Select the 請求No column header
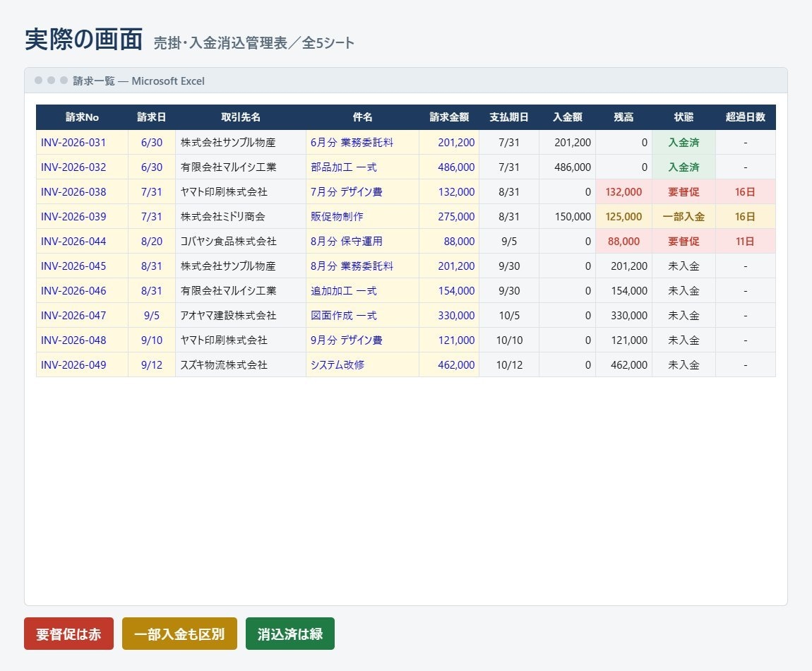The image size is (812, 671). (82, 117)
